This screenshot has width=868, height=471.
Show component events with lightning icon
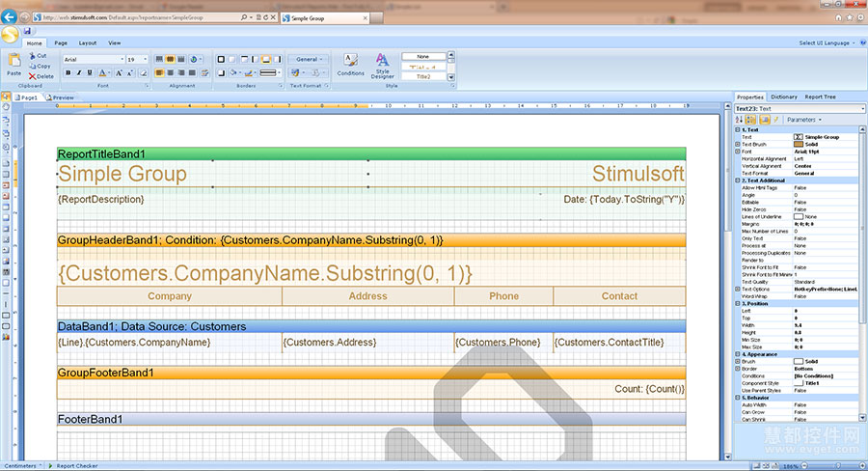click(x=776, y=120)
